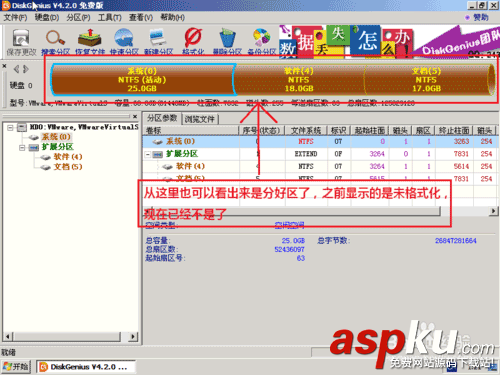Select 软件(4) in the left tree
Image resolution: width=500 pixels, height=375 pixels.
pos(68,157)
